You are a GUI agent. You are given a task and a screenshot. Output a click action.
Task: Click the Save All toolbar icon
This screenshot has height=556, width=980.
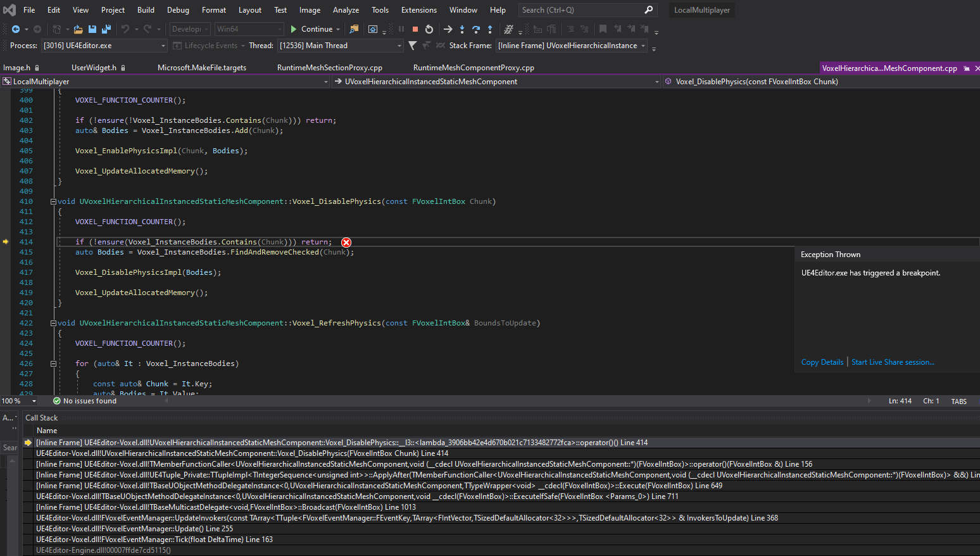point(106,29)
